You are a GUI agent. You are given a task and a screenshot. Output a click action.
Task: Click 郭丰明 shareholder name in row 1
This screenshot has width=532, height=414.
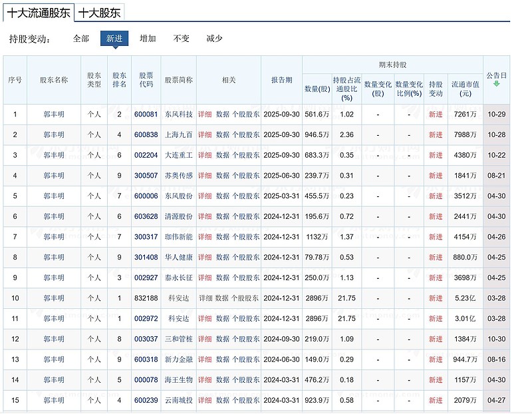click(54, 114)
